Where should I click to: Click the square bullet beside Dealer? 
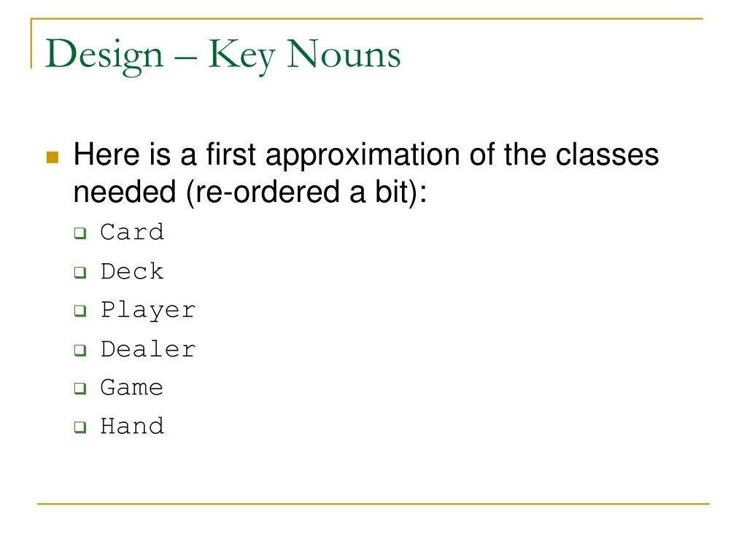click(80, 350)
